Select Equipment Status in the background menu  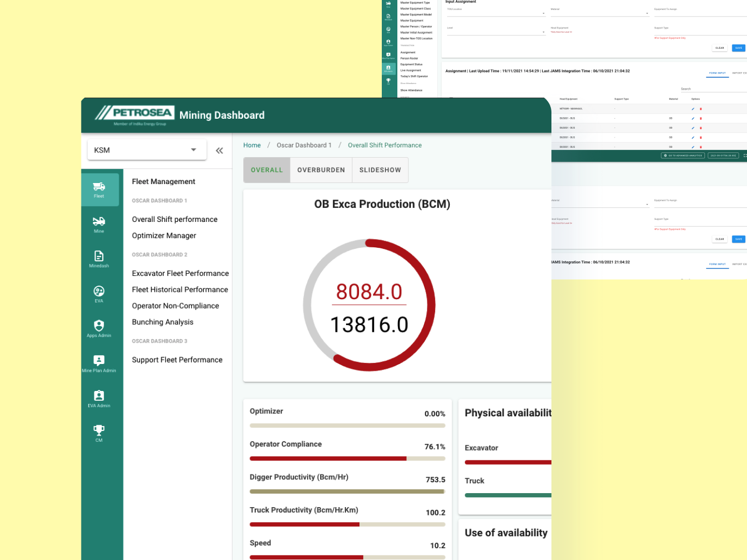click(x=411, y=64)
